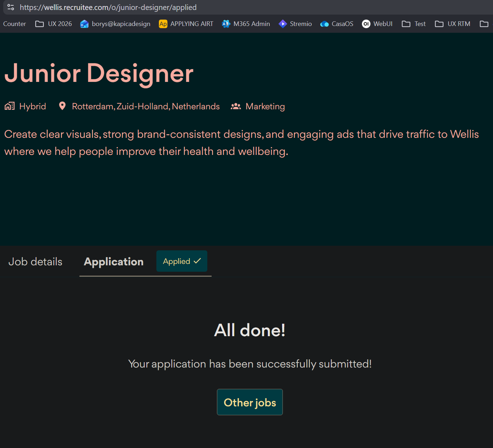The image size is (493, 448).
Task: Click the Other jobs button
Action: point(250,402)
